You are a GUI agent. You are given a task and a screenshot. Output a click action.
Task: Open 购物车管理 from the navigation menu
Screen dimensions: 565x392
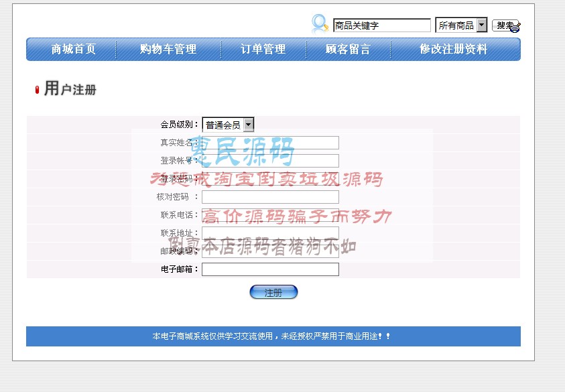click(x=168, y=48)
